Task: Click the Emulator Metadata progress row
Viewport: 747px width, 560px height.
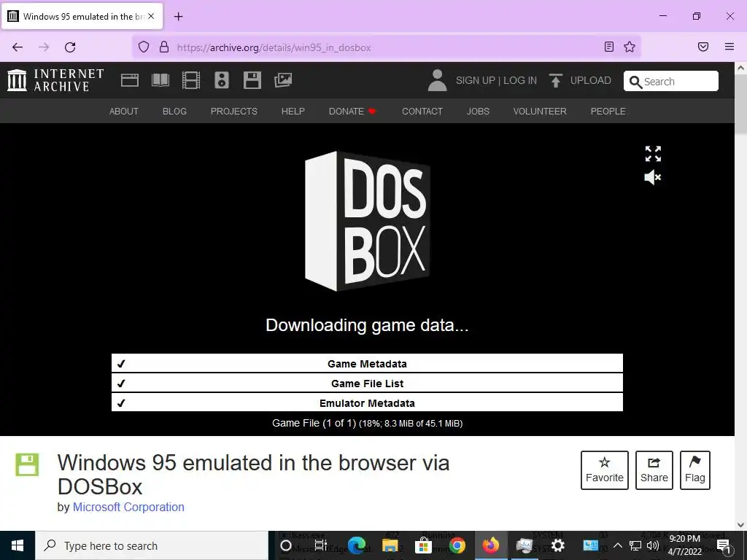Action: [x=367, y=402]
